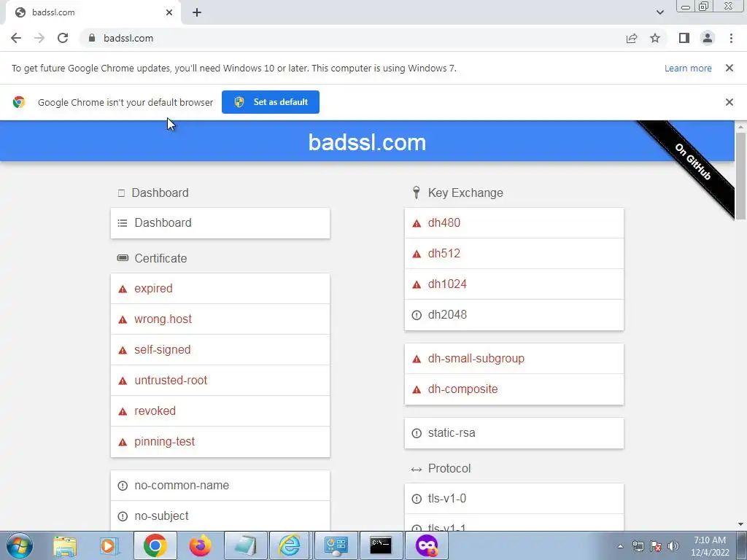Click the taskbar clock showing 7:10 AM
The image size is (747, 560).
tap(709, 546)
